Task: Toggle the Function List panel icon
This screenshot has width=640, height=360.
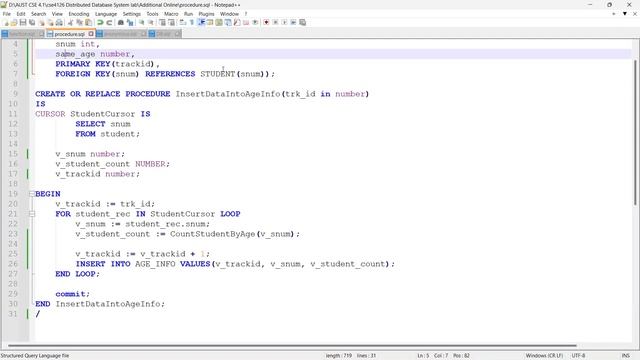Action: (237, 22)
